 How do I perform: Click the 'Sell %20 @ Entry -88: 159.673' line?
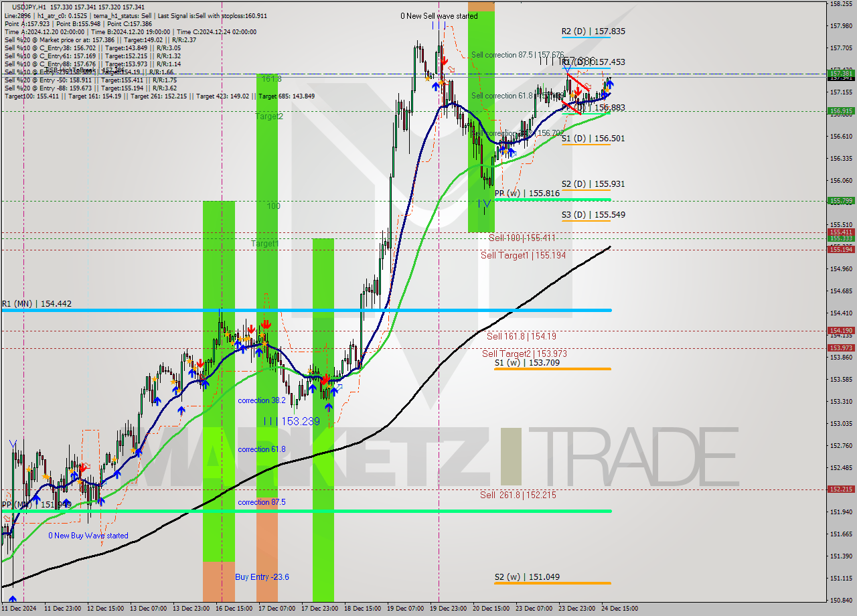(90, 88)
